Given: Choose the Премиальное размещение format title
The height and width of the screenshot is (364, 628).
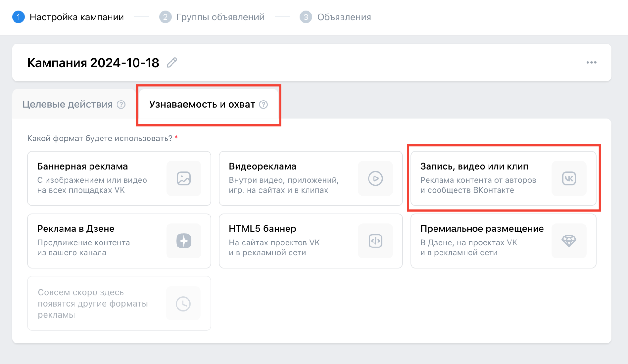Looking at the screenshot, I should (x=482, y=229).
